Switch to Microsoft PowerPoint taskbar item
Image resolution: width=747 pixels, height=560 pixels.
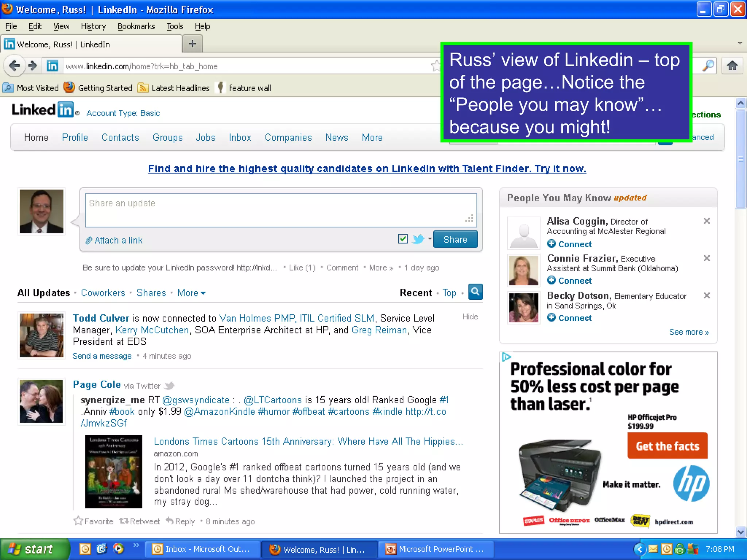436,549
